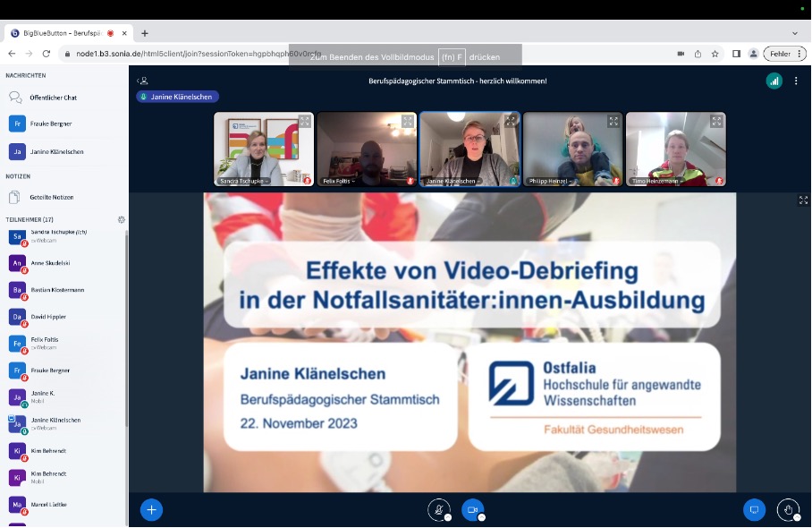Make presentation fullscreen
812x528 pixels.
pyautogui.click(x=803, y=200)
